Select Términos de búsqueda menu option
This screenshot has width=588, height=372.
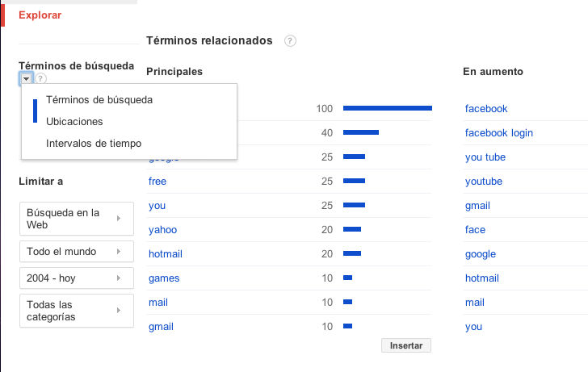tap(99, 100)
